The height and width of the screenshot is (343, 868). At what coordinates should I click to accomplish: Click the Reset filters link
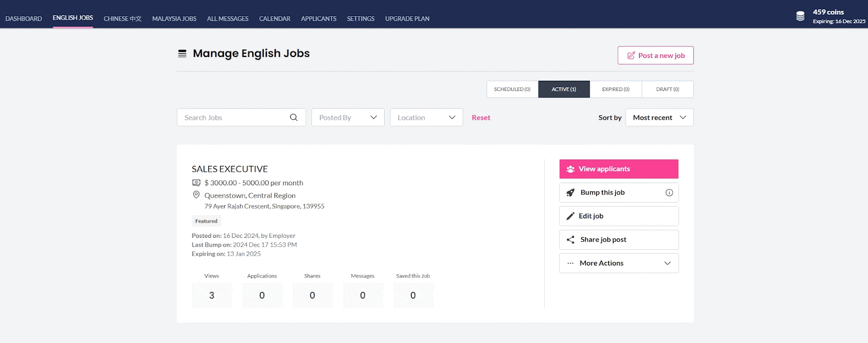[x=481, y=118]
